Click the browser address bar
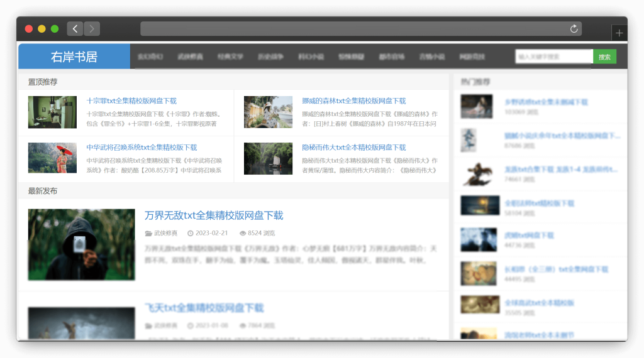This screenshot has width=644, height=358. click(x=360, y=29)
